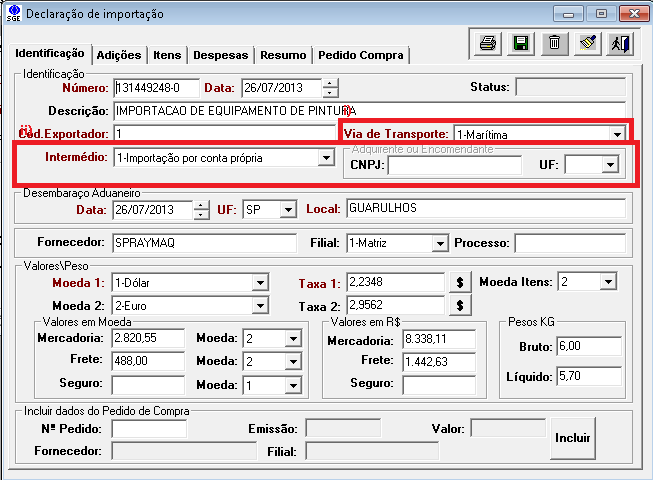Click the dollar button beside Taxa 1
This screenshot has width=653, height=480.
click(459, 283)
